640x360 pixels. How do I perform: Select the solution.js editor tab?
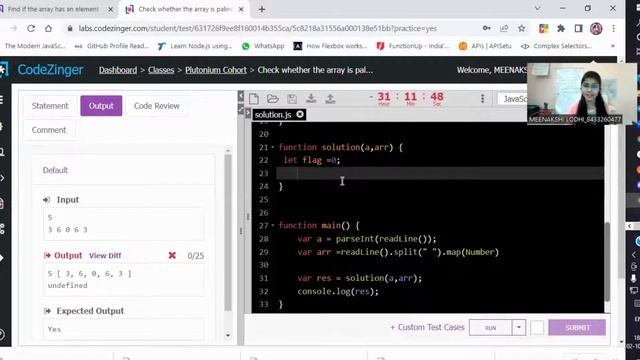coord(273,115)
